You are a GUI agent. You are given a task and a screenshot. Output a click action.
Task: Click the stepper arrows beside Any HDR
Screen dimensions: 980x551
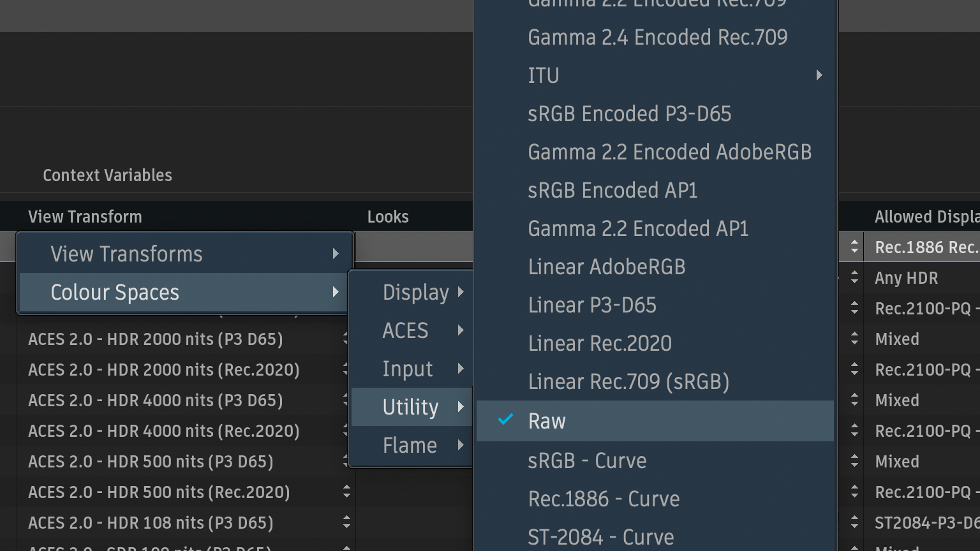[854, 277]
